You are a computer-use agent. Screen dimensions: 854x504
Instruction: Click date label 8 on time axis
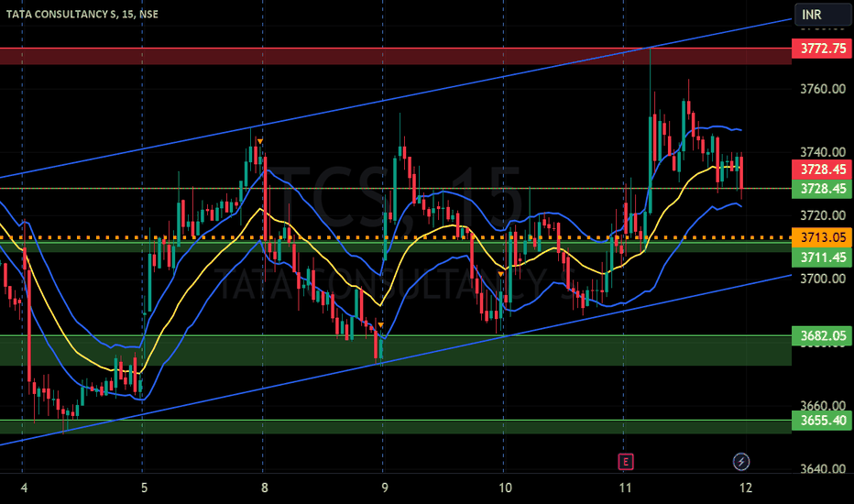coord(264,488)
